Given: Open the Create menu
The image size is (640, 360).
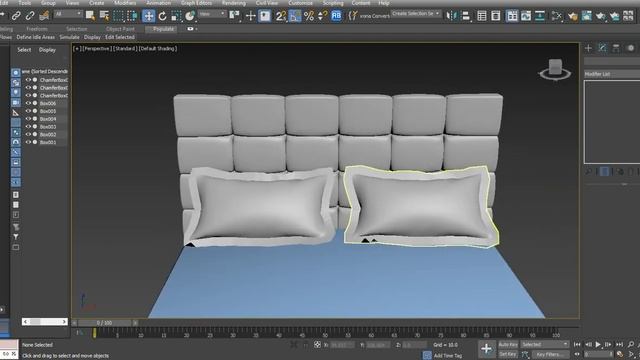Looking at the screenshot, I should 96,3.
